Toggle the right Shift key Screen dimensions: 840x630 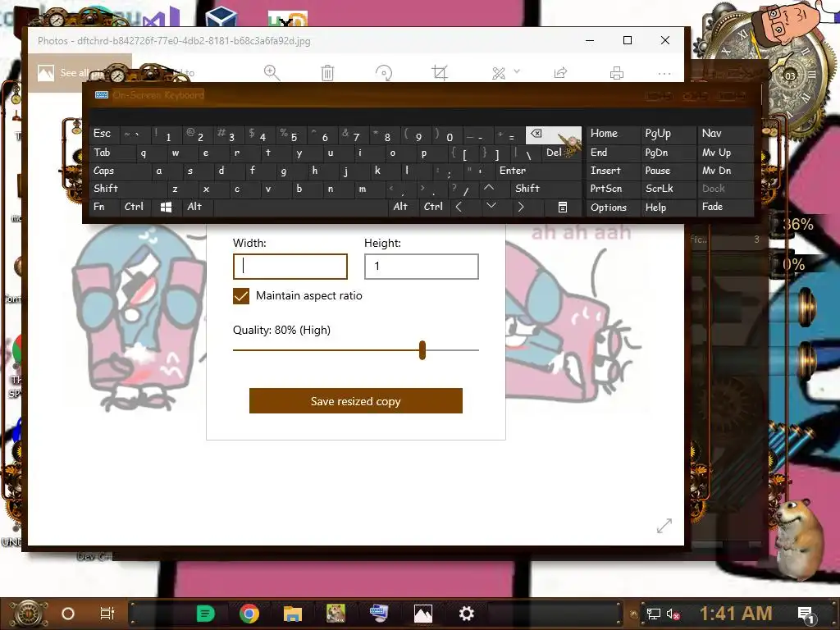546,189
